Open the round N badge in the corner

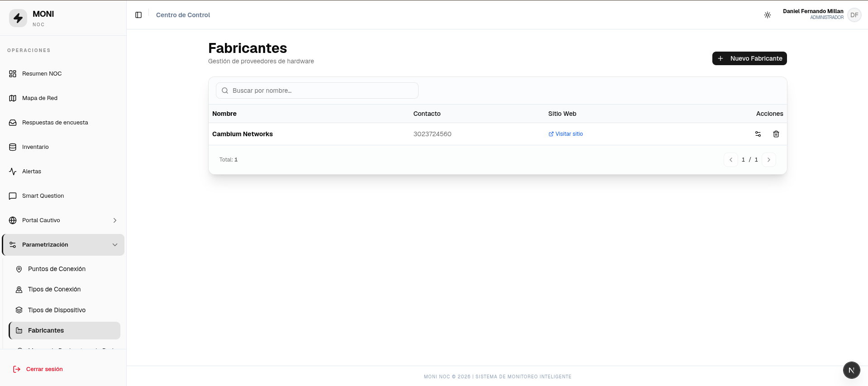point(851,370)
